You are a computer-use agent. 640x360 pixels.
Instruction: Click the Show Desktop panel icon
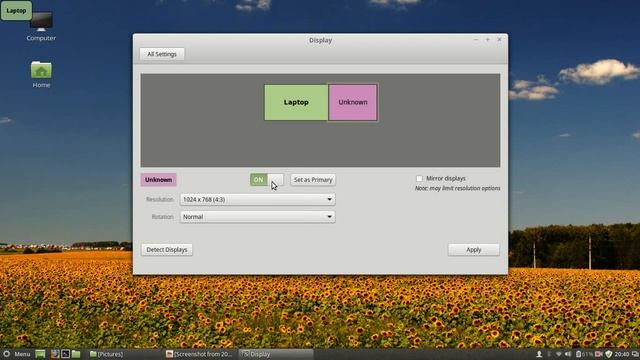tap(40, 354)
